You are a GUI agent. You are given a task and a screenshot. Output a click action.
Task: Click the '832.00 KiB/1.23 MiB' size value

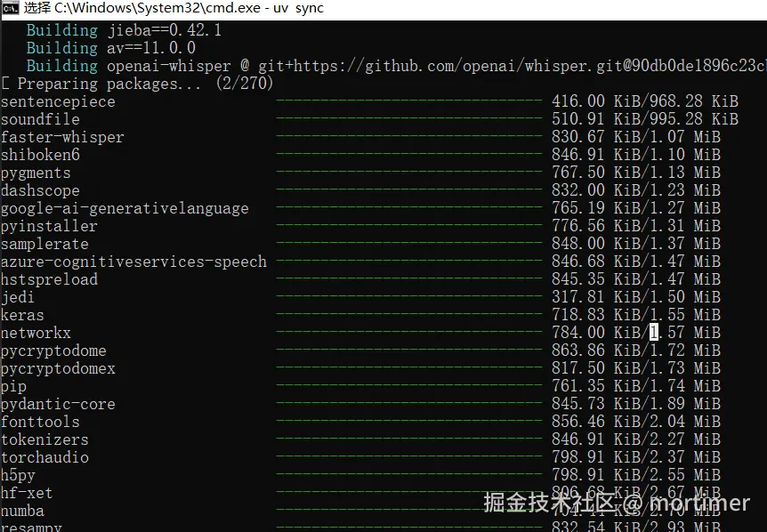[x=636, y=190]
